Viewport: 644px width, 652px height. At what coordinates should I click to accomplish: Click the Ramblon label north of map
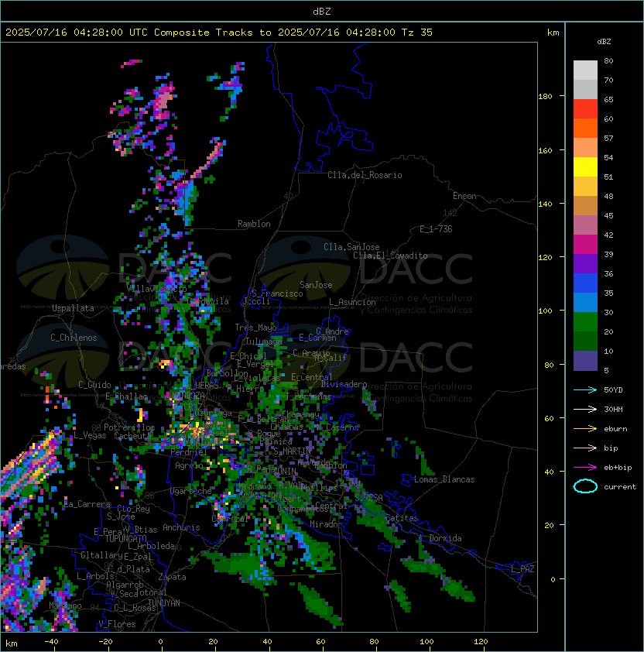click(x=254, y=224)
